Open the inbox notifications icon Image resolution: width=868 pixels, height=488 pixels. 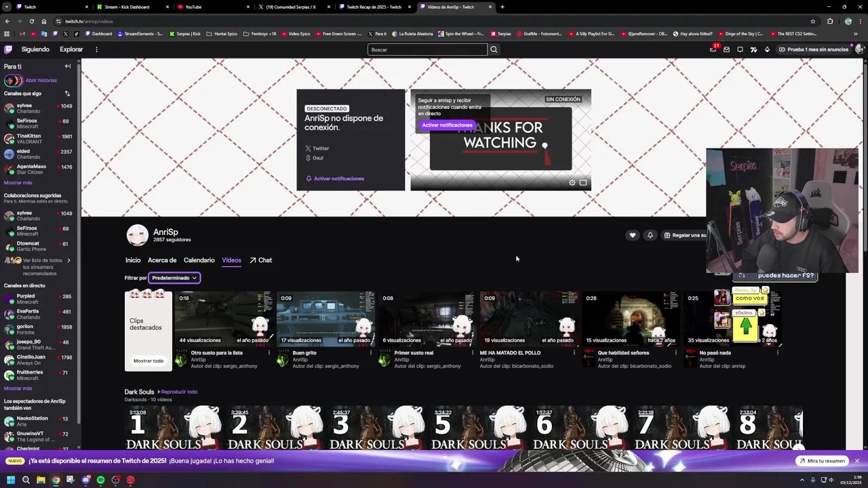click(726, 49)
